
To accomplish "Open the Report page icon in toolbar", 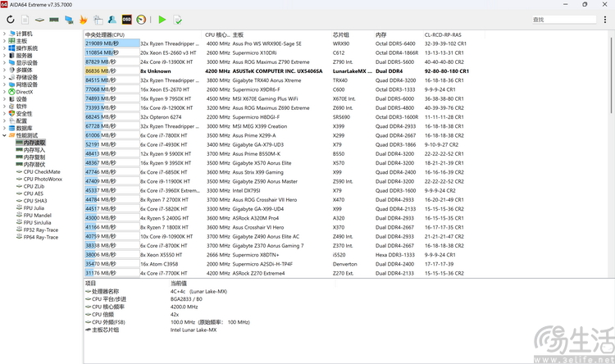I will tap(25, 20).
